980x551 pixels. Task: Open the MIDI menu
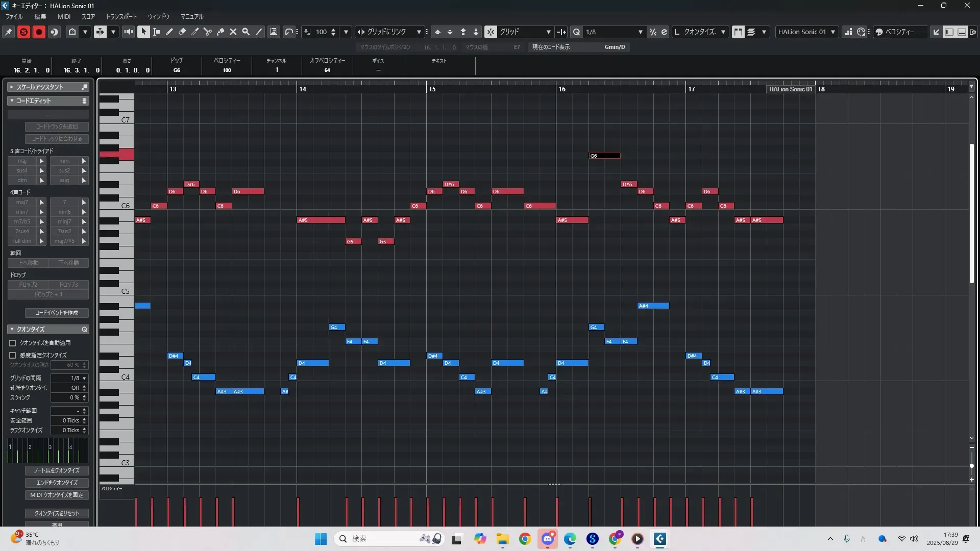coord(64,16)
